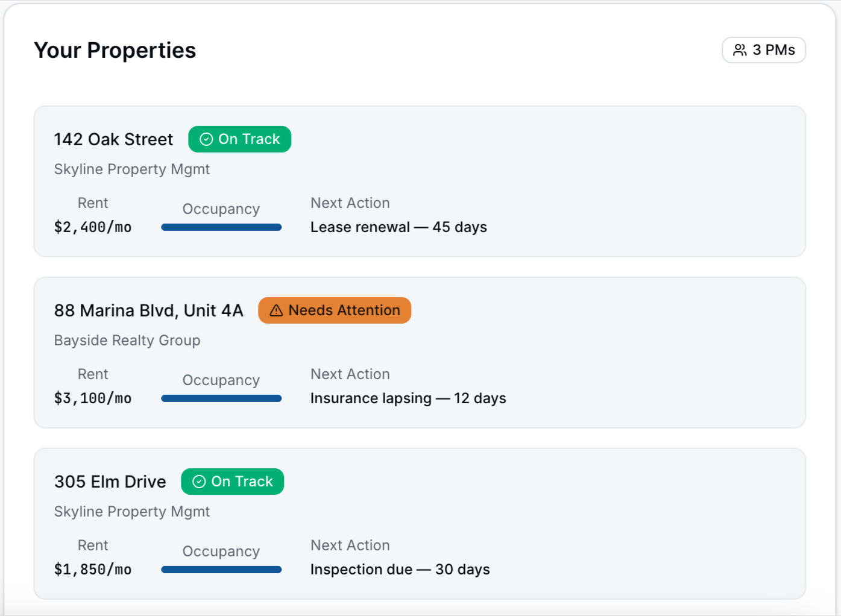This screenshot has width=841, height=616.
Task: Select Inspection due — 30 days action
Action: coord(400,570)
